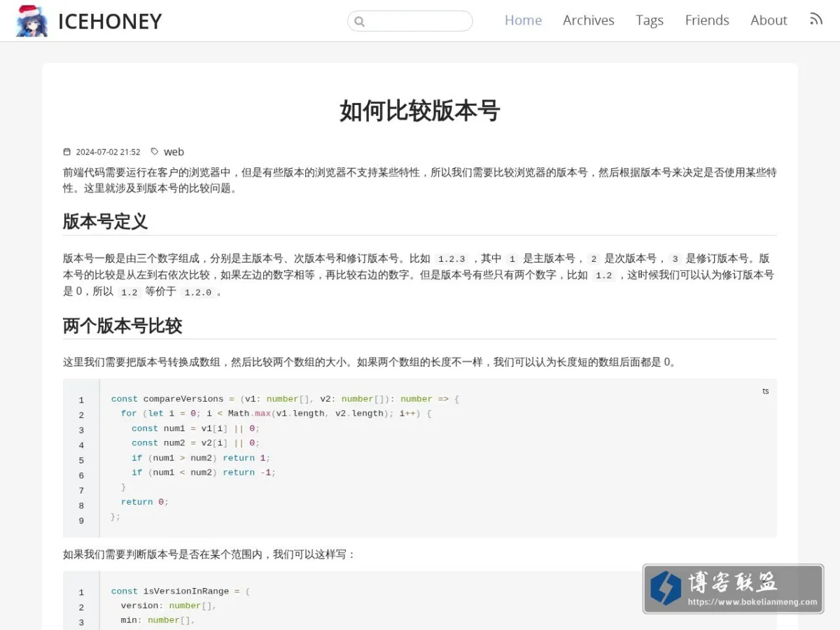Open the Friends page

pyautogui.click(x=707, y=20)
